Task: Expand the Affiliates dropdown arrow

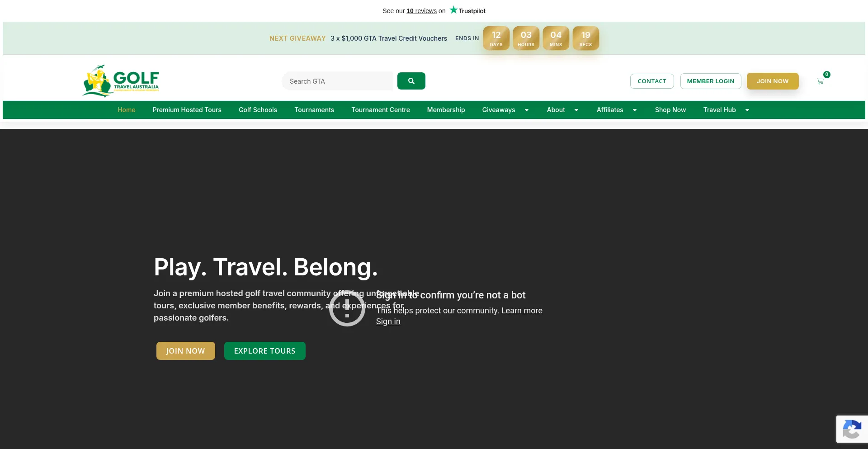Action: (x=635, y=110)
